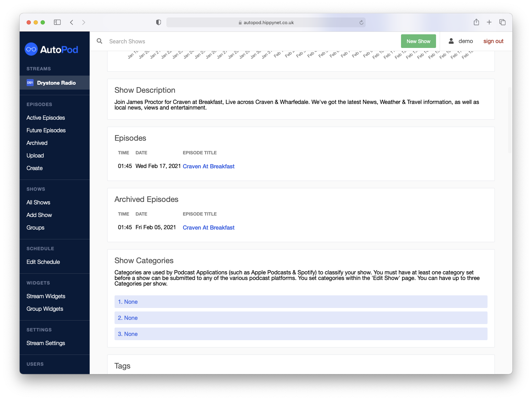
Task: Click the demo username text
Action: click(465, 41)
